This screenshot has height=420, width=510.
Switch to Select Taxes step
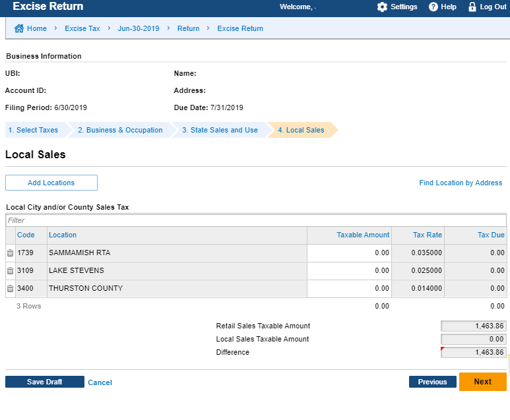coord(34,130)
